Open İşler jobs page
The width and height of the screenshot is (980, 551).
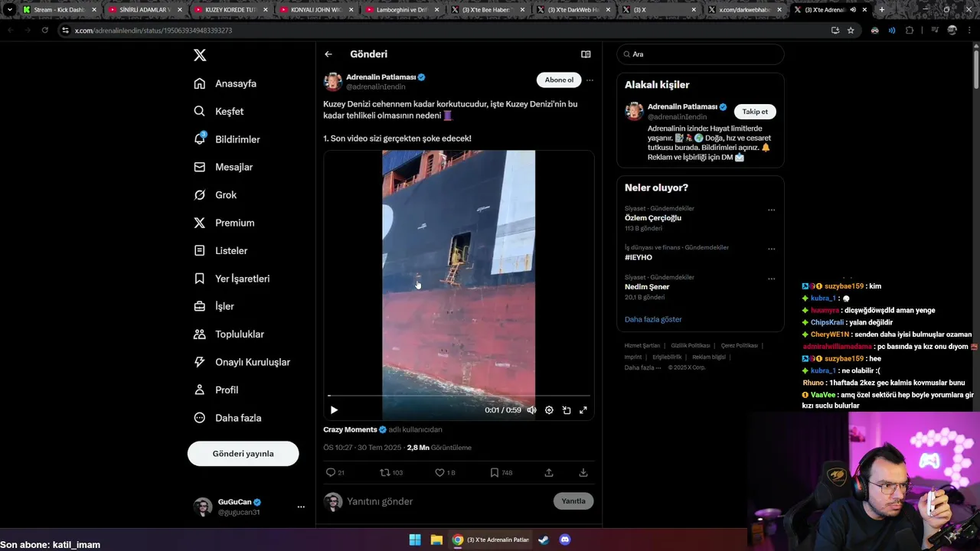tap(214, 306)
